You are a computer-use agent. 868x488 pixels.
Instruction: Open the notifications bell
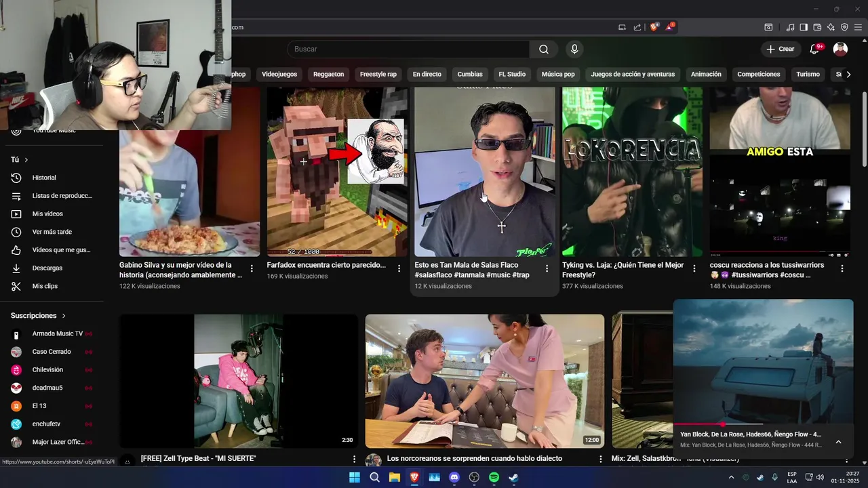point(815,49)
